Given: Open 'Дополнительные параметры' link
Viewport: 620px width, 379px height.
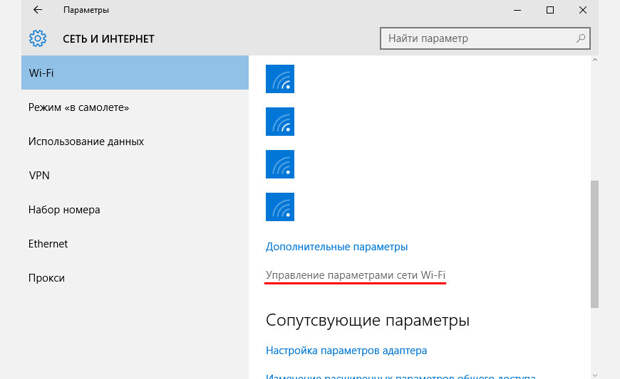Looking at the screenshot, I should pos(336,247).
